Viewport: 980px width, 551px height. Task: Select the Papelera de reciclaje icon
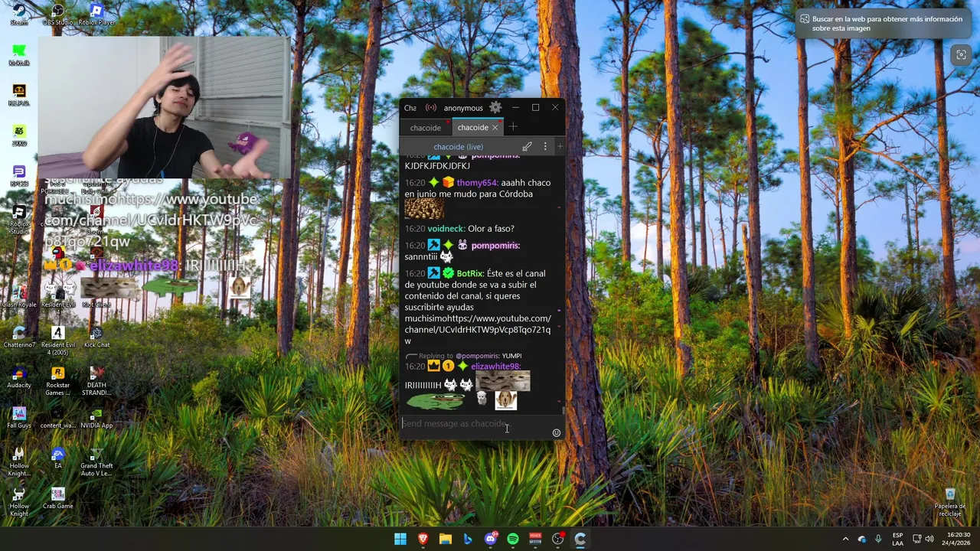click(x=949, y=502)
